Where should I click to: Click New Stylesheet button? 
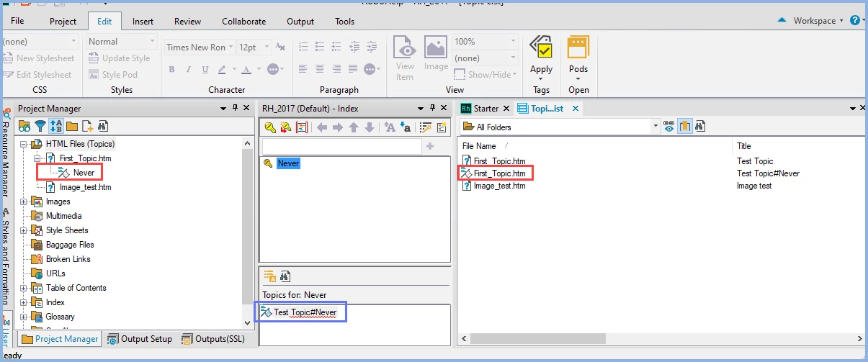pos(39,58)
